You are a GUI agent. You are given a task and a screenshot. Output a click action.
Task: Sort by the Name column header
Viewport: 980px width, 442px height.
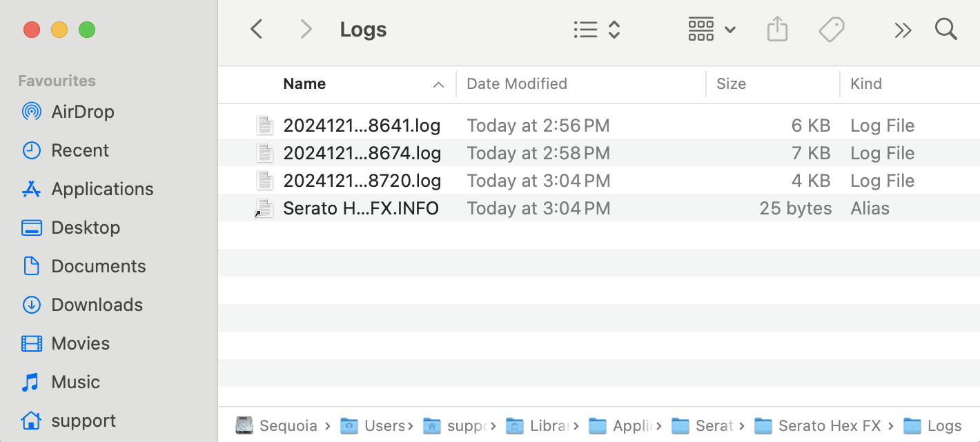(304, 84)
